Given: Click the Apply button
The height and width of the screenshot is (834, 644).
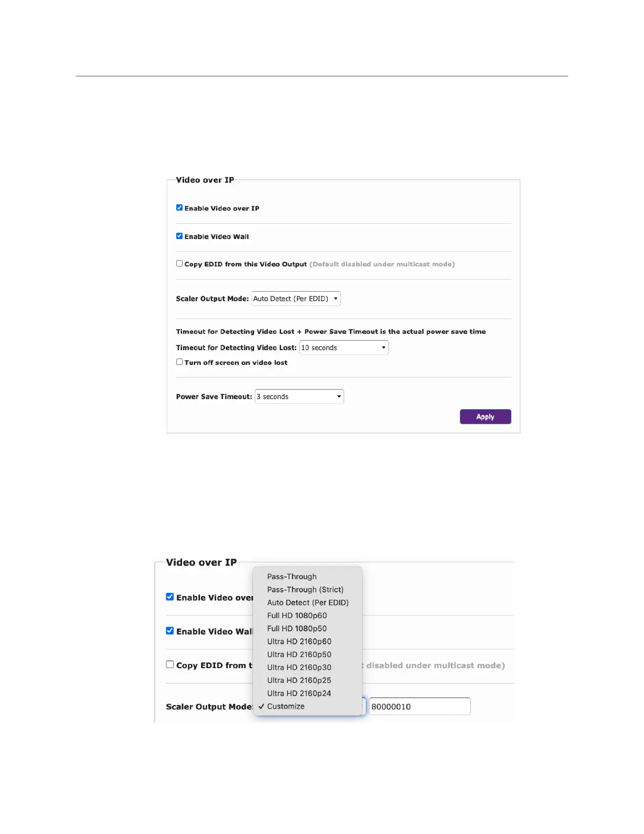Looking at the screenshot, I should coord(485,416).
